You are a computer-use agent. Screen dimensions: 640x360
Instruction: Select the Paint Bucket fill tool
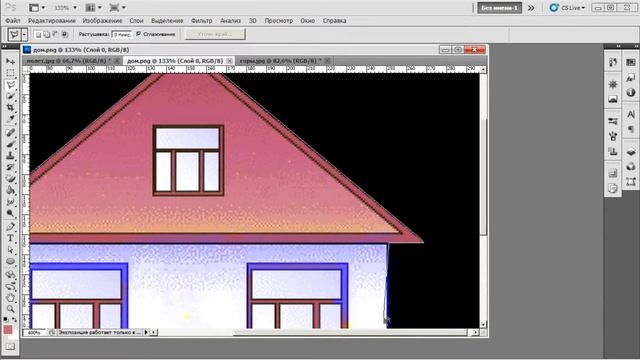(11, 190)
